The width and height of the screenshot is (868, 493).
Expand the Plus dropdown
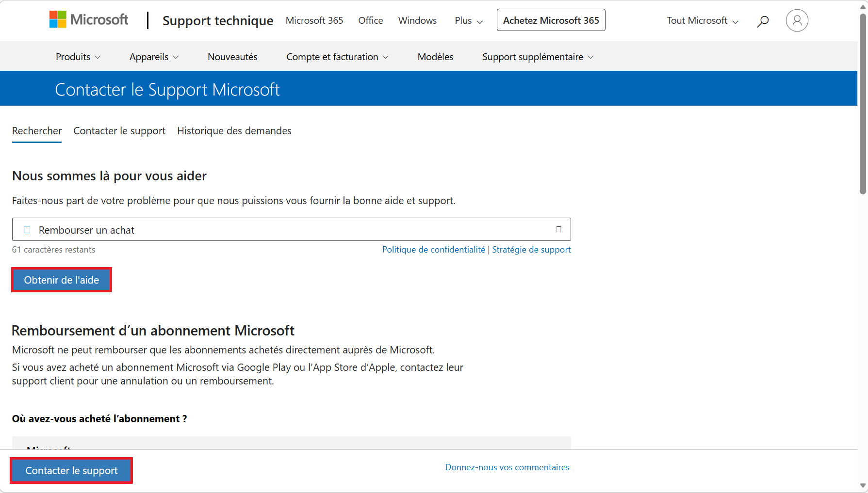[469, 20]
